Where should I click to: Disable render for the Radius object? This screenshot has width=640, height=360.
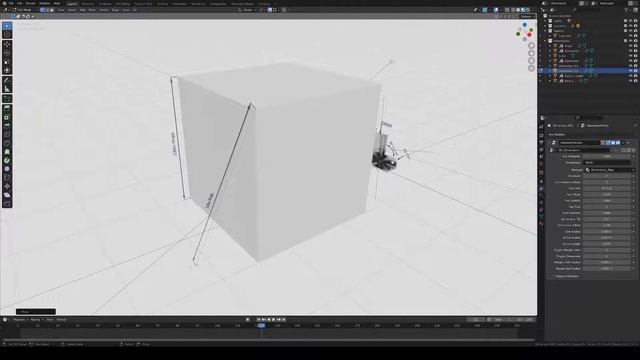point(636,81)
